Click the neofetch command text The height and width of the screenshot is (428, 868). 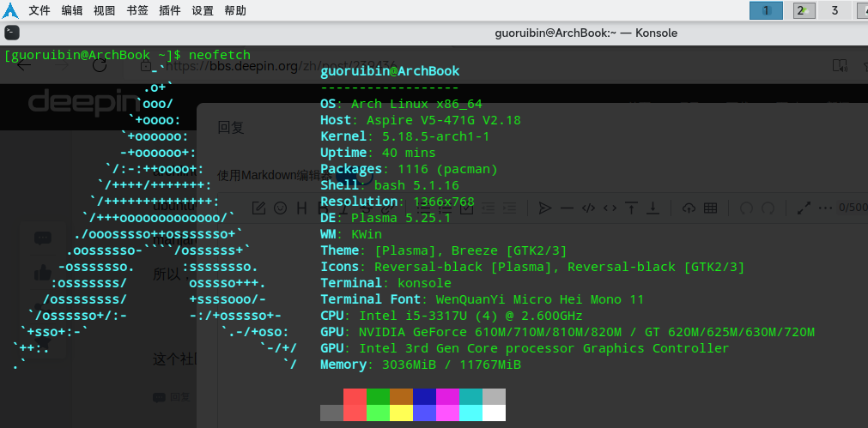click(x=218, y=55)
